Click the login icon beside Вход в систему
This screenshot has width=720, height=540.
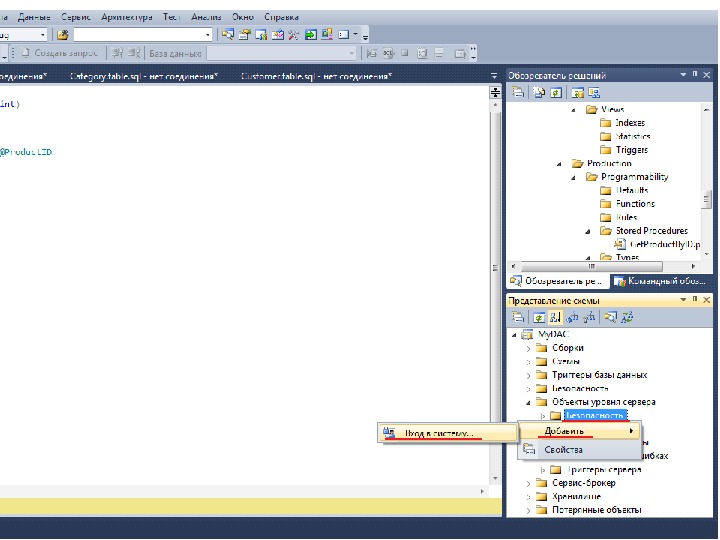tap(389, 432)
